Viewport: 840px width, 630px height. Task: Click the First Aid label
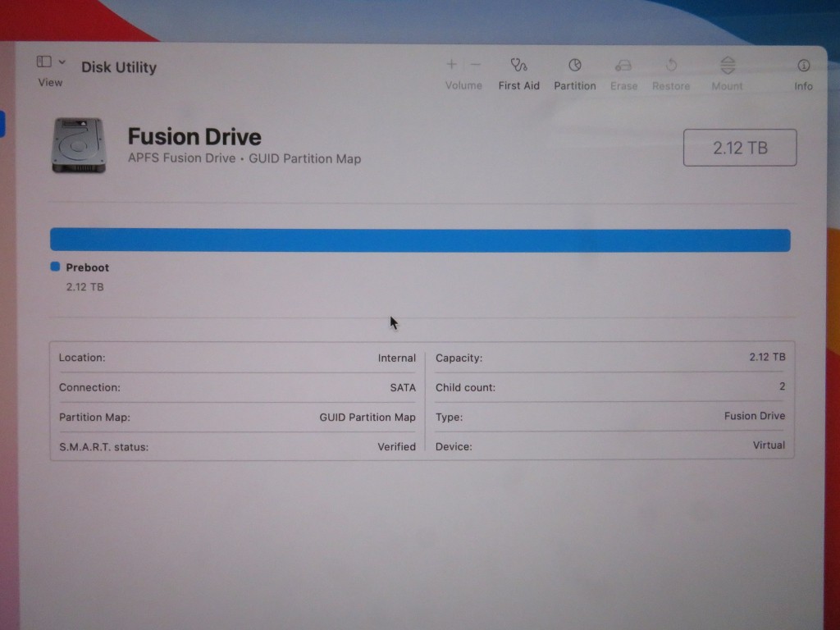(518, 85)
